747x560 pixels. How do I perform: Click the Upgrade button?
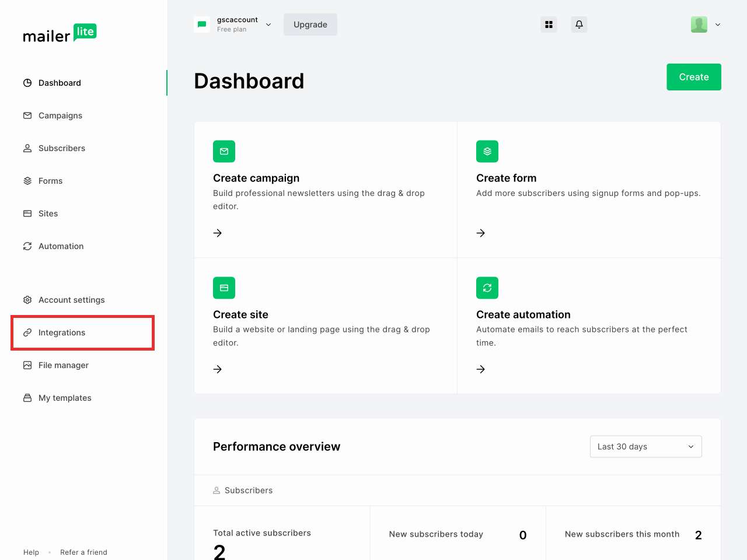pyautogui.click(x=310, y=24)
